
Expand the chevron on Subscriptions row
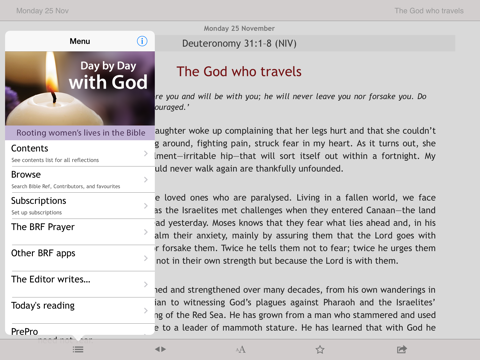(146, 206)
